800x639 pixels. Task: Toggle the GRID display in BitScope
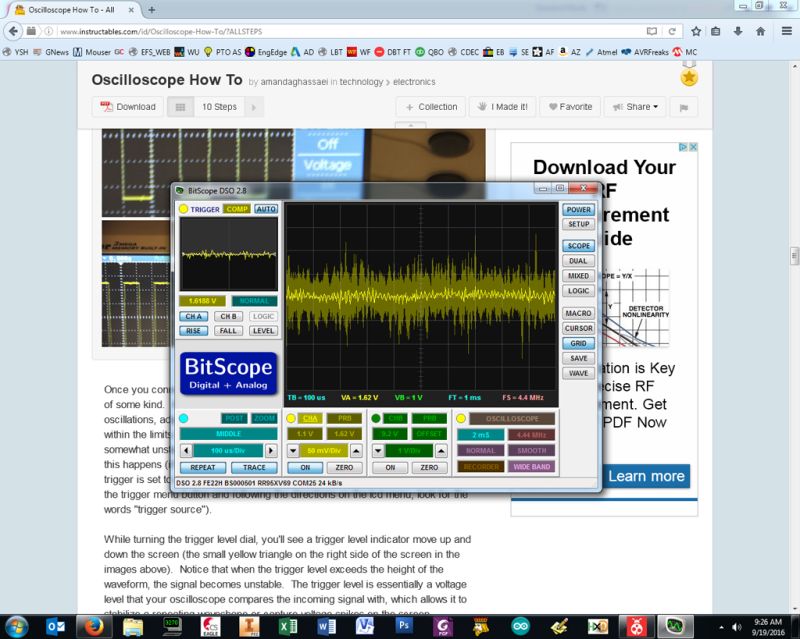tap(578, 343)
